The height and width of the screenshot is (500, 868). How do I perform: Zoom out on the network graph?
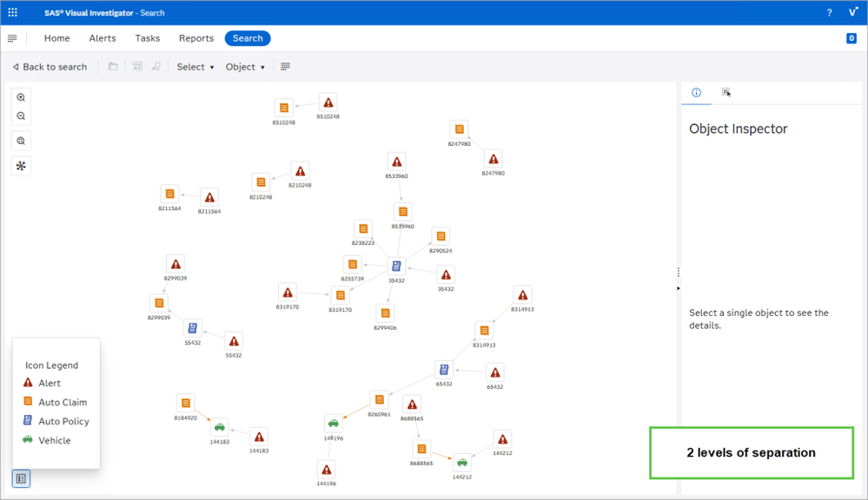coord(21,116)
